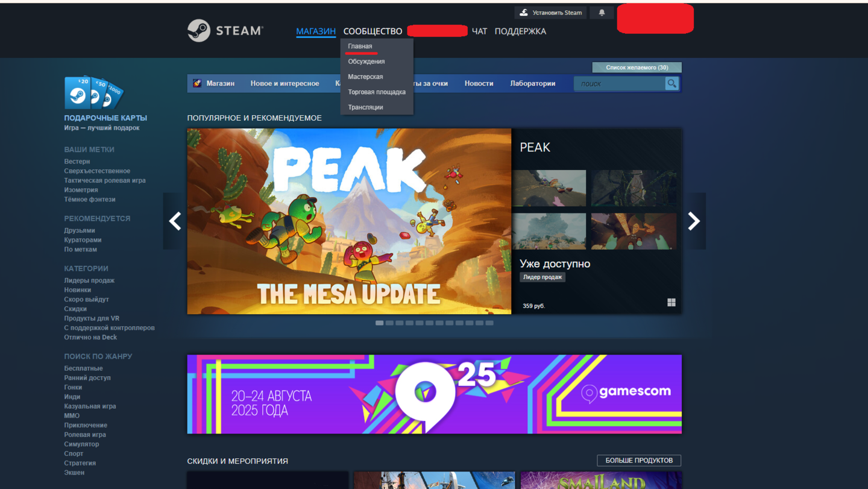Screen dimensions: 868x489
Task: Open Скидки category link
Action: coord(75,309)
